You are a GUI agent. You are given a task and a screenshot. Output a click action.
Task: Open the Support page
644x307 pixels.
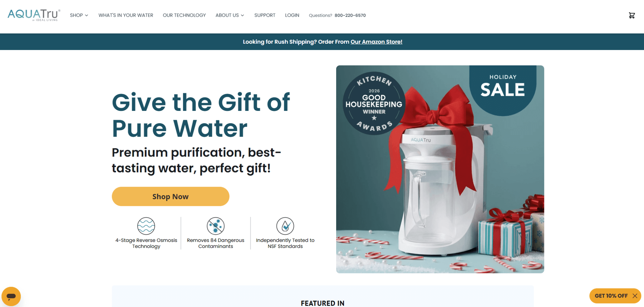pos(265,15)
